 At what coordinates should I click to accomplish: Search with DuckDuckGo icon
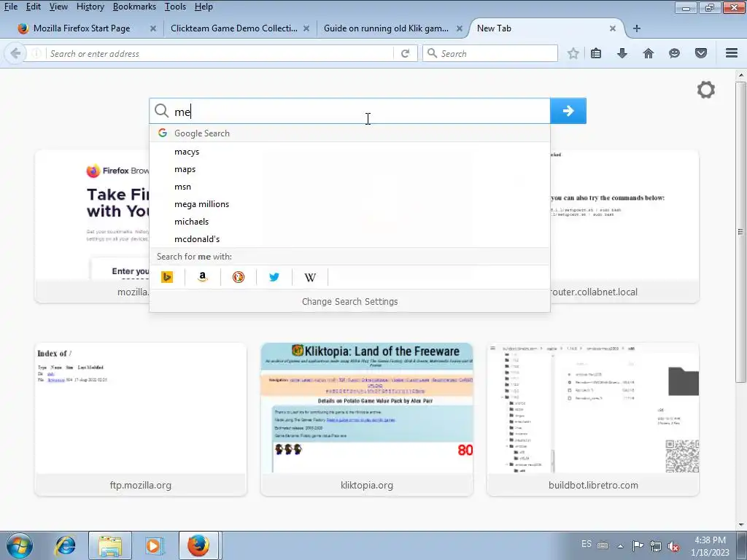pos(239,277)
